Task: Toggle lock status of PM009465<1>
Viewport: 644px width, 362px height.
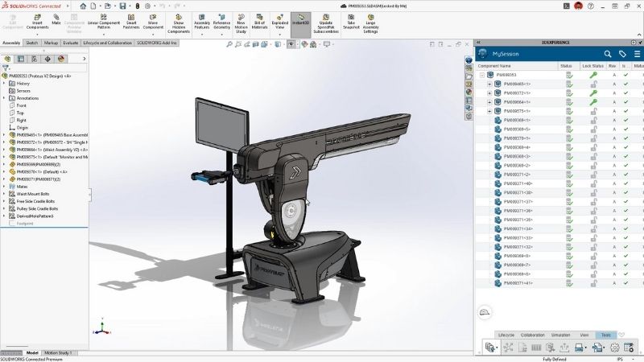Action: [592, 84]
